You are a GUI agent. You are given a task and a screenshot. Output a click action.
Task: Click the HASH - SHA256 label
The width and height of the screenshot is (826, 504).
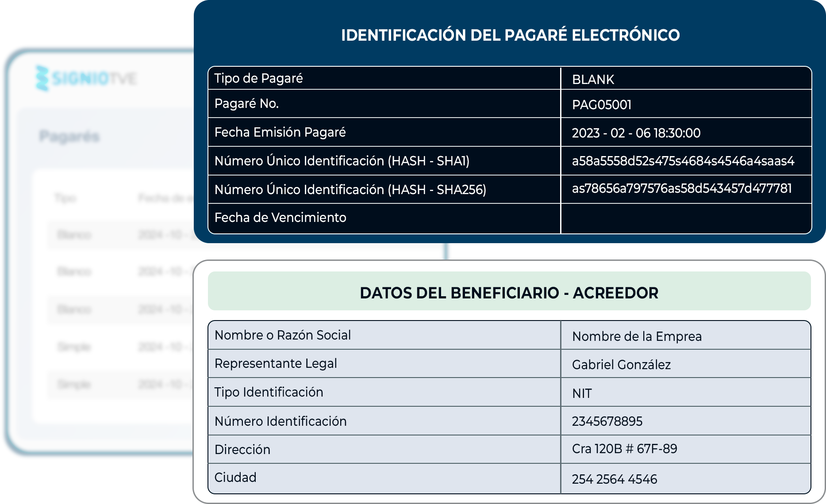[x=350, y=190]
